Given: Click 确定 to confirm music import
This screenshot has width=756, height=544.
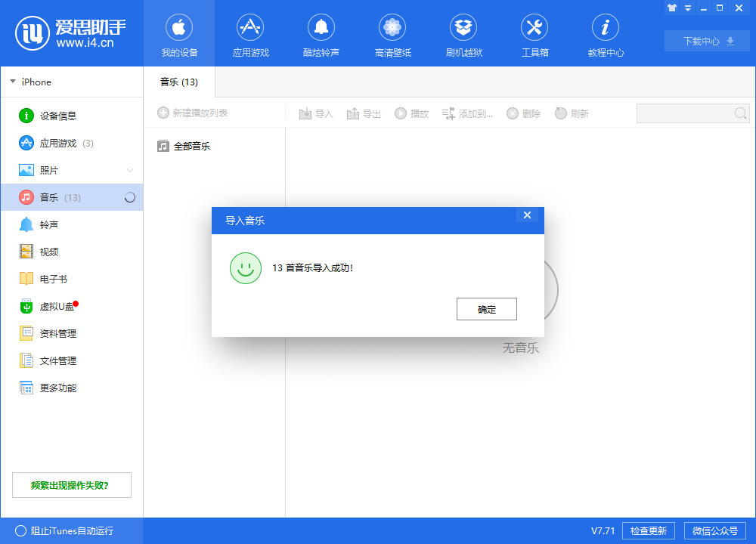Looking at the screenshot, I should (486, 309).
